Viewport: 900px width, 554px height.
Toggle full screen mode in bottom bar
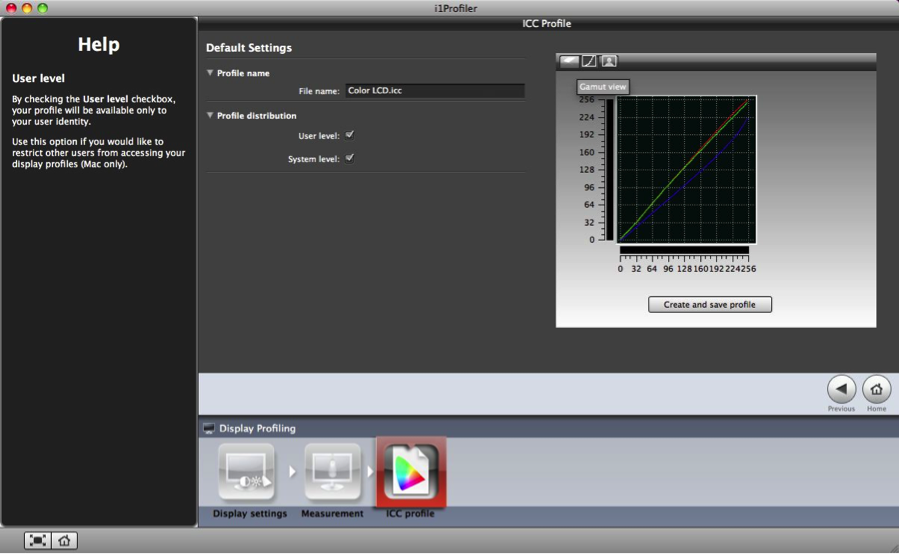(x=38, y=540)
